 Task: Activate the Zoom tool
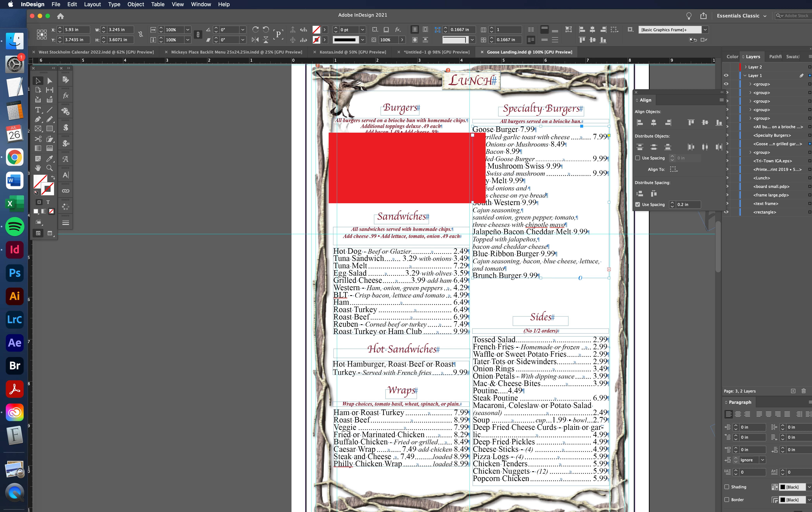pos(50,168)
